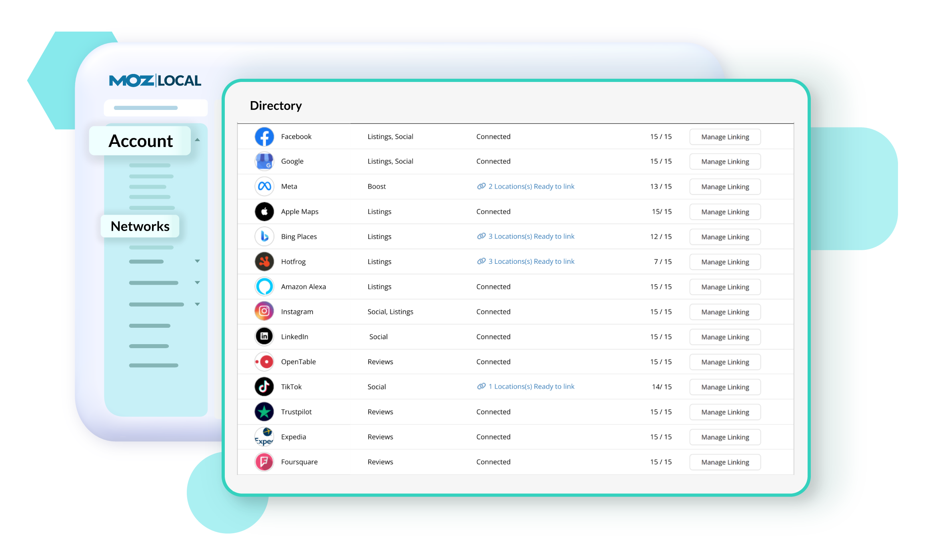Click the Instagram camera icon

click(x=264, y=311)
